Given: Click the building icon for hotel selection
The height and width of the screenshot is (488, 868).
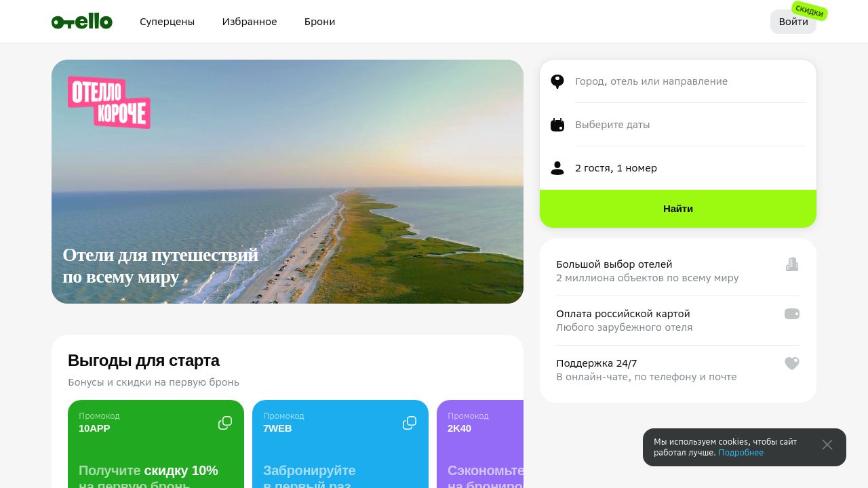Looking at the screenshot, I should [x=792, y=264].
